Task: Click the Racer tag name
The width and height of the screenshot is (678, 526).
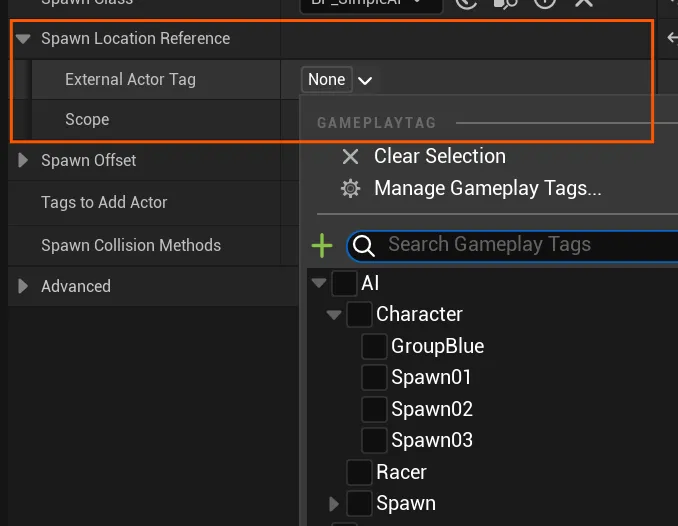Action: [401, 472]
